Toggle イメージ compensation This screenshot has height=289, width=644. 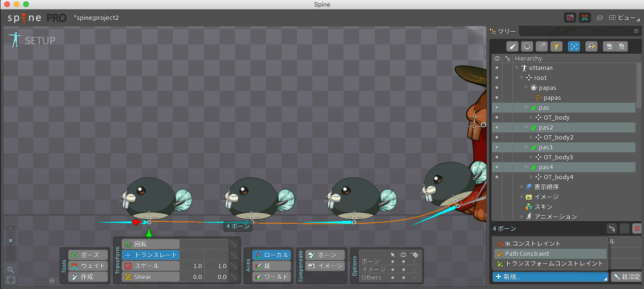[x=325, y=266]
